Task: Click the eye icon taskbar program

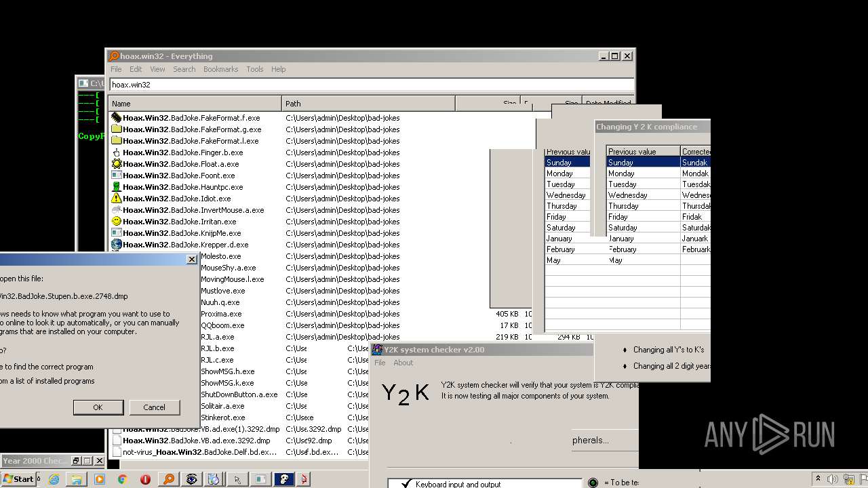Action: (x=191, y=479)
